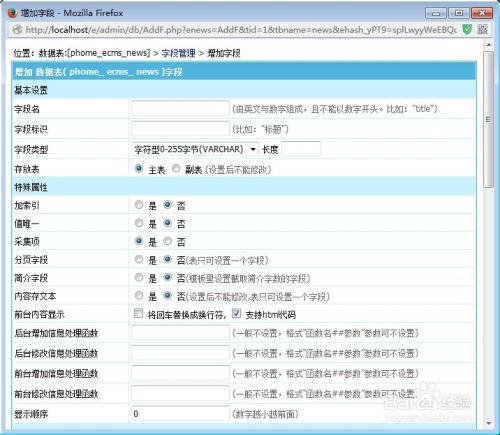Click the 字段名 input field
Viewport: 500px width, 435px height.
pyautogui.click(x=180, y=108)
